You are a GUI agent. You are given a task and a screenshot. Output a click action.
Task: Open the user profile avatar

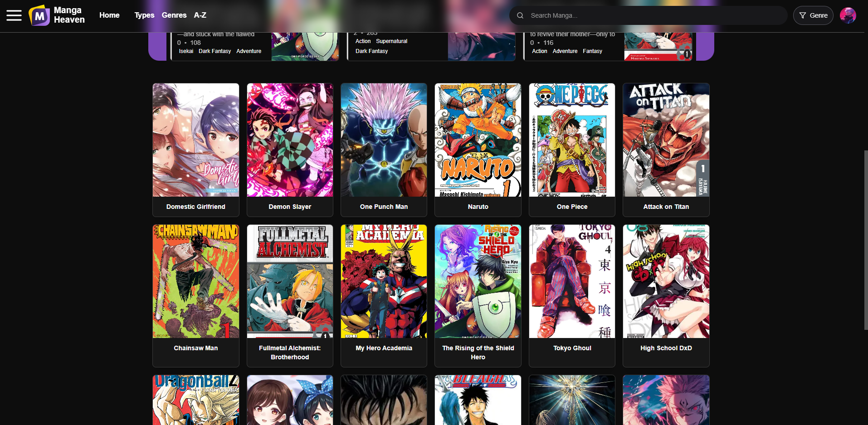[x=848, y=15]
